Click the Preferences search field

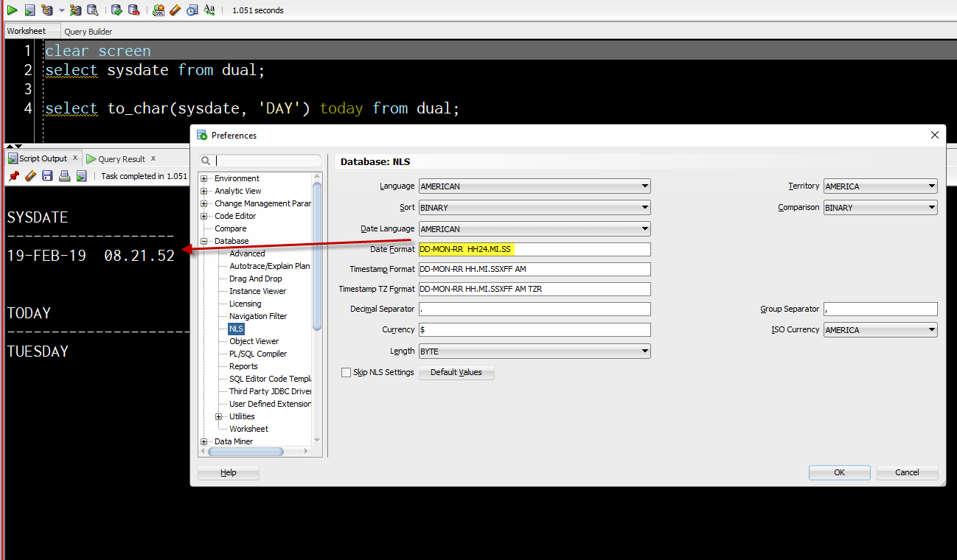[262, 161]
